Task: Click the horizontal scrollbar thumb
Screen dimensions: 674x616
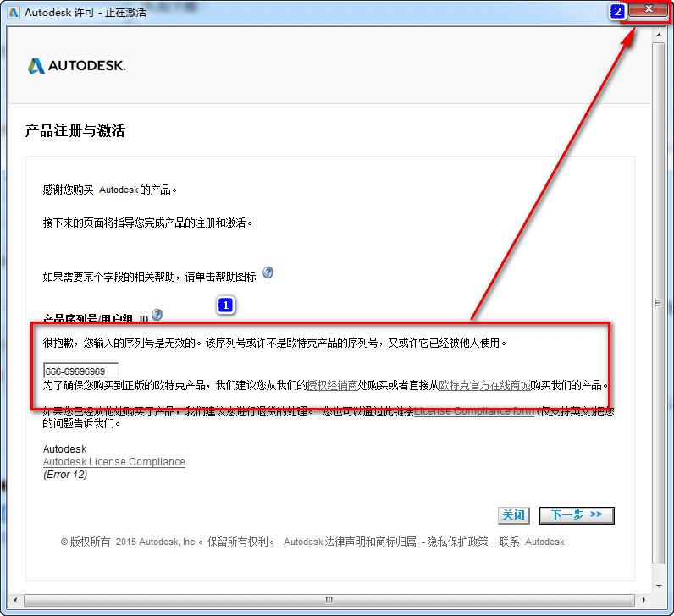Action: (329, 600)
